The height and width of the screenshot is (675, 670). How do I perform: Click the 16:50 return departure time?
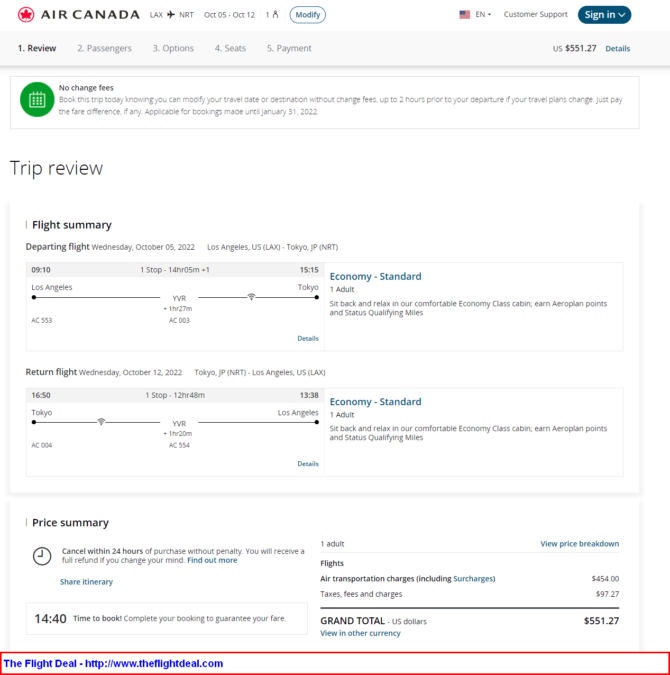point(41,395)
